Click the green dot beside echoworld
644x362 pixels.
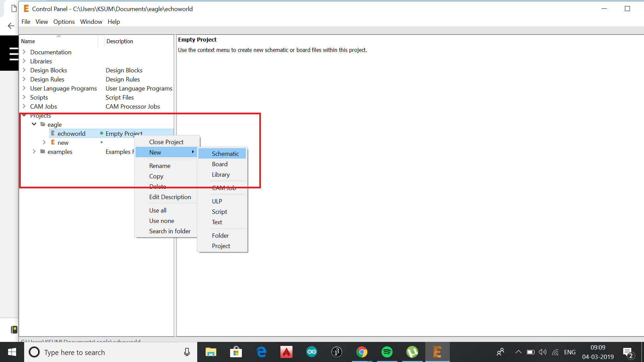tap(101, 133)
